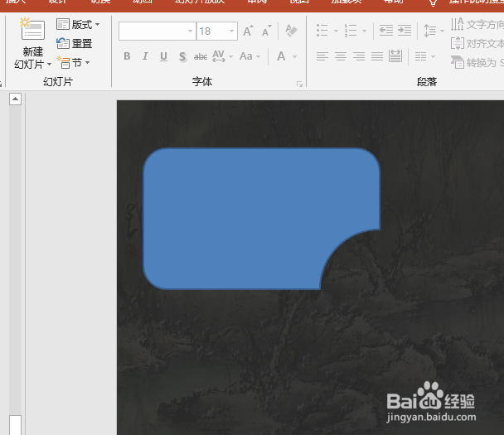This screenshot has height=435, width=504.
Task: Click the New Slide (新建幻灯片) icon
Action: click(x=32, y=30)
